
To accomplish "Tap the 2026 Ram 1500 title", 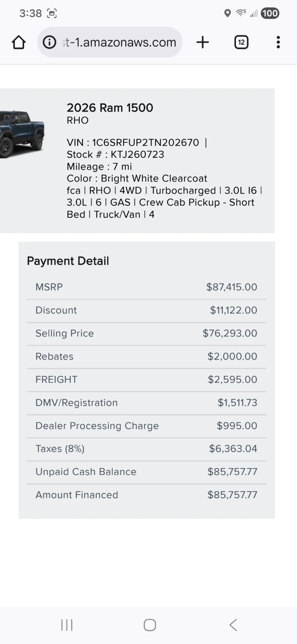I will coord(110,108).
